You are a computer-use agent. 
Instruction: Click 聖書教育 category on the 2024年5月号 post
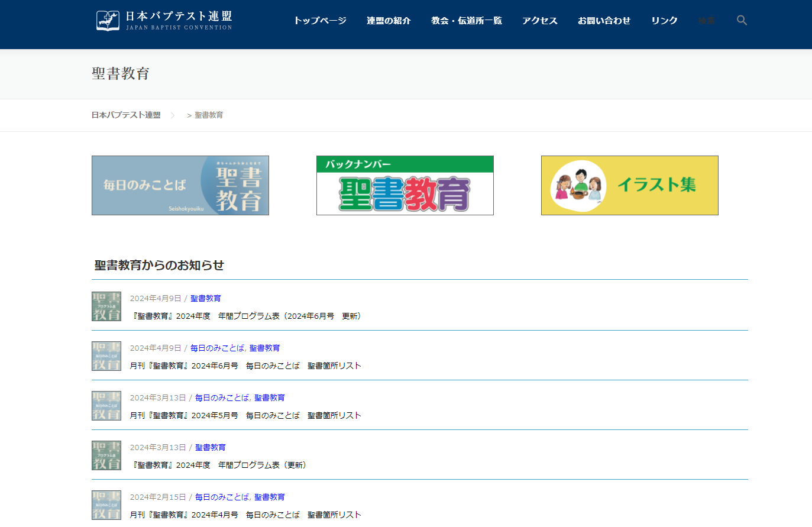pos(270,397)
